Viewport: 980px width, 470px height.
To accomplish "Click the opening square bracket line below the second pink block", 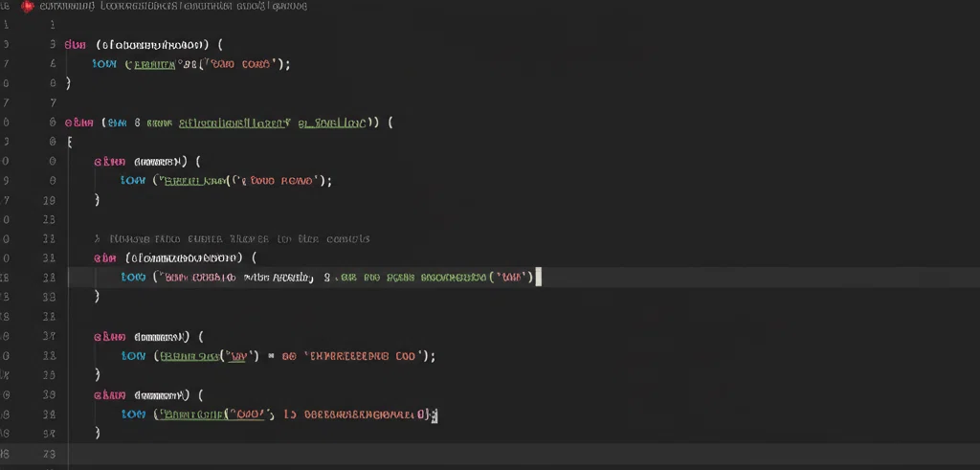I will tap(69, 142).
